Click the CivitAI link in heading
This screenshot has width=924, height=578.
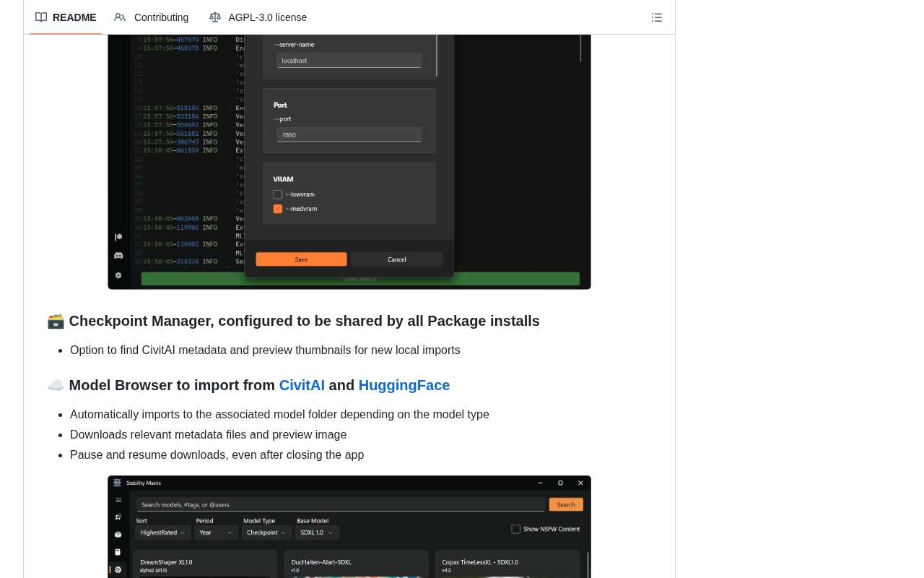302,385
